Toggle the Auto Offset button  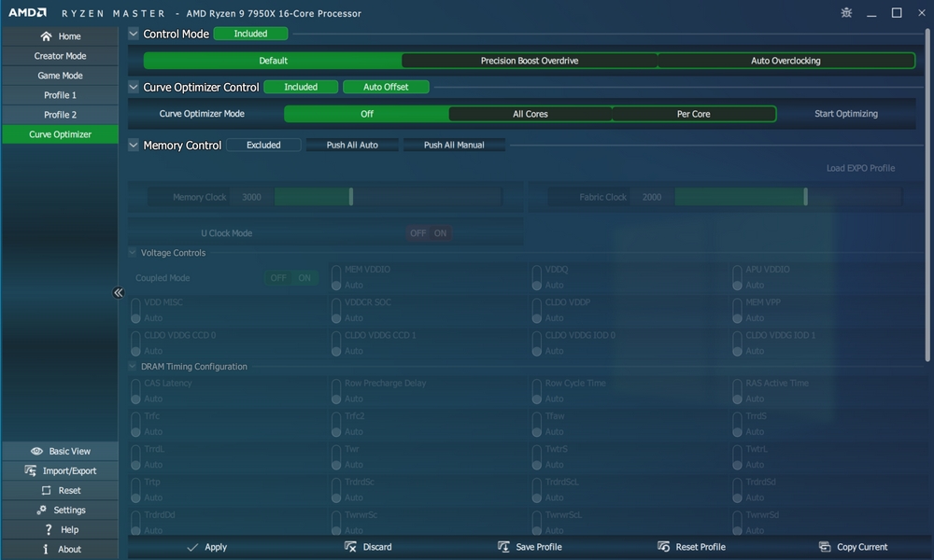click(386, 87)
